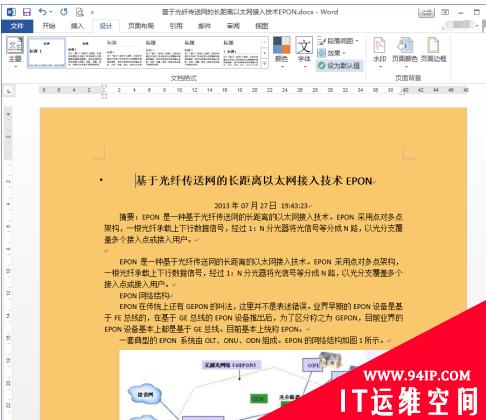Open the 引用 tab

[x=176, y=26]
